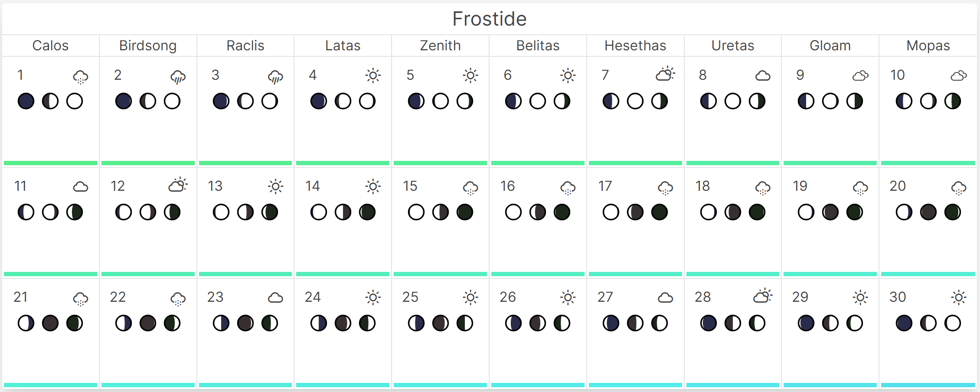Click the overcast clouds icon on day 10
980x392 pixels.
[x=958, y=76]
